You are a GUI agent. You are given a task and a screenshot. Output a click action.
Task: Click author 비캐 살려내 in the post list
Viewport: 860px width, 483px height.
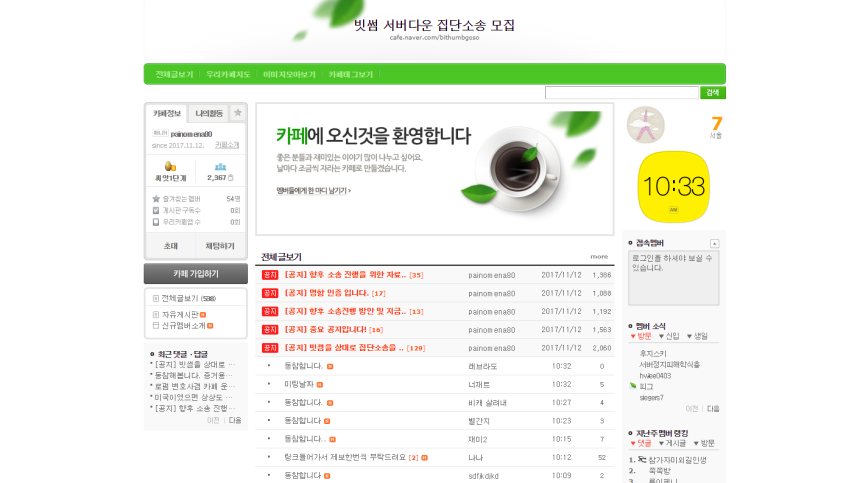[487, 403]
